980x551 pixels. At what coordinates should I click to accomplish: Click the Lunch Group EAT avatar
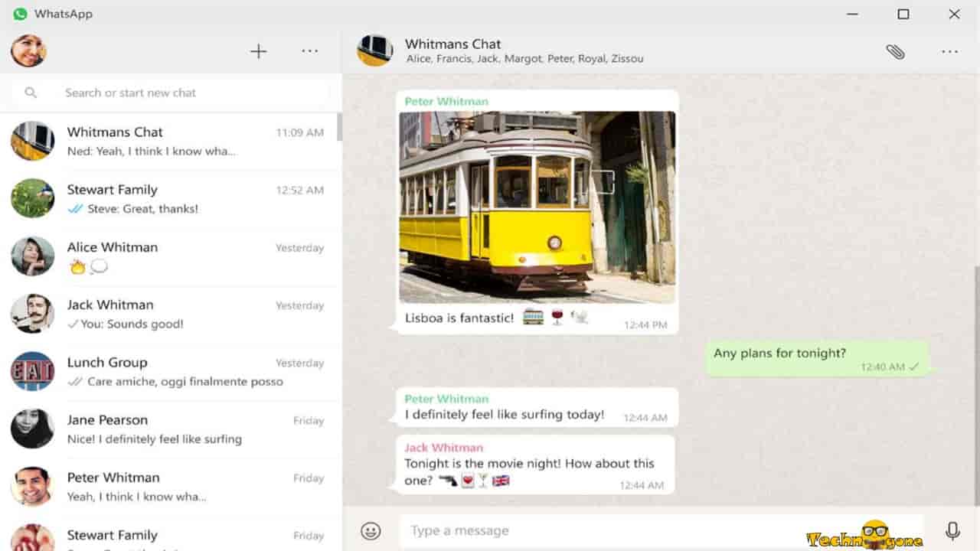click(x=32, y=371)
